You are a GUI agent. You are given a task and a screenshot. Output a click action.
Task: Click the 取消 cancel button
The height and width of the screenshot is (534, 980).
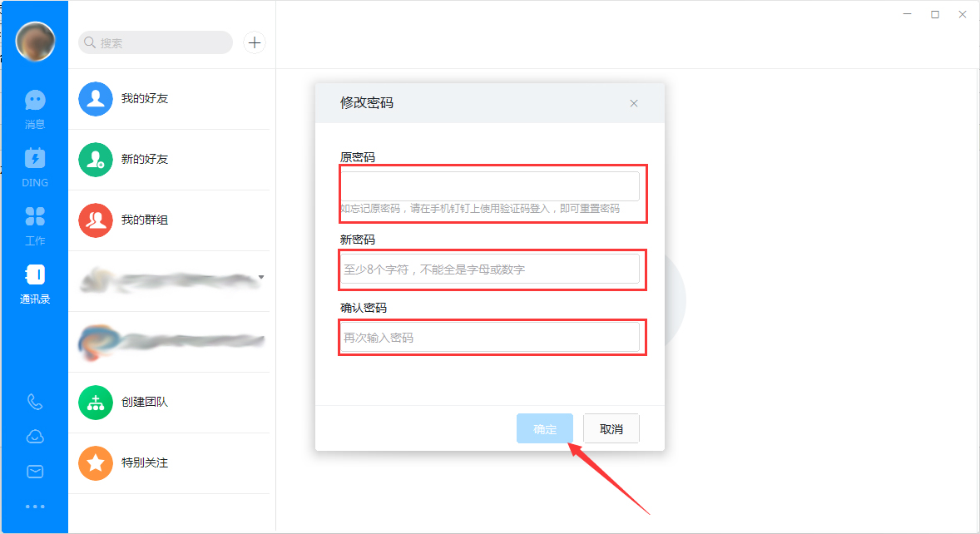tap(611, 428)
